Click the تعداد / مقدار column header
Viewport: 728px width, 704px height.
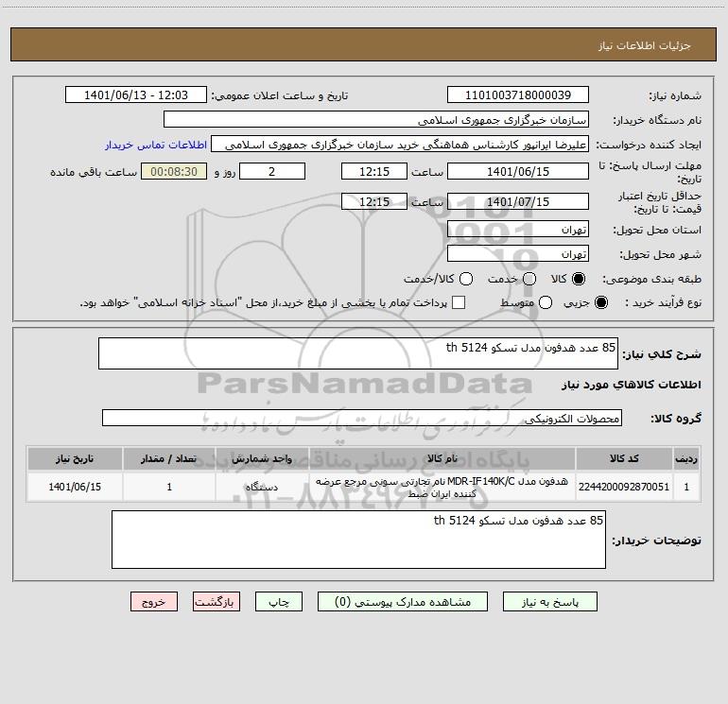tap(169, 458)
